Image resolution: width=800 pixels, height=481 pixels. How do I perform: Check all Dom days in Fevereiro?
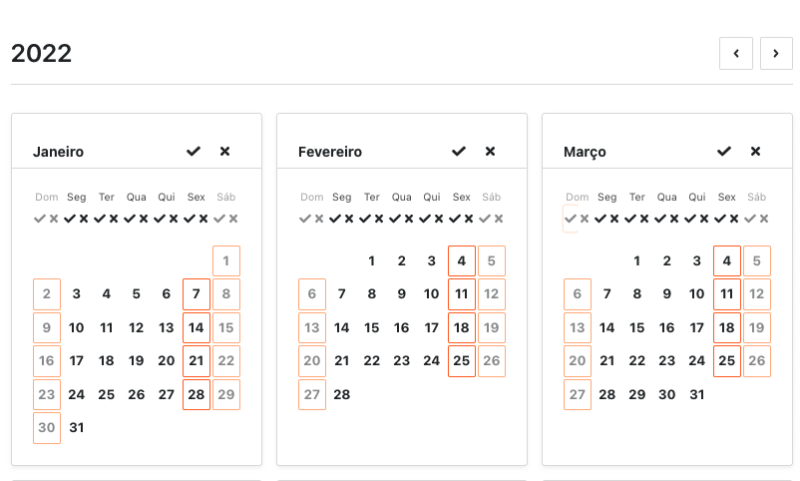tap(305, 218)
